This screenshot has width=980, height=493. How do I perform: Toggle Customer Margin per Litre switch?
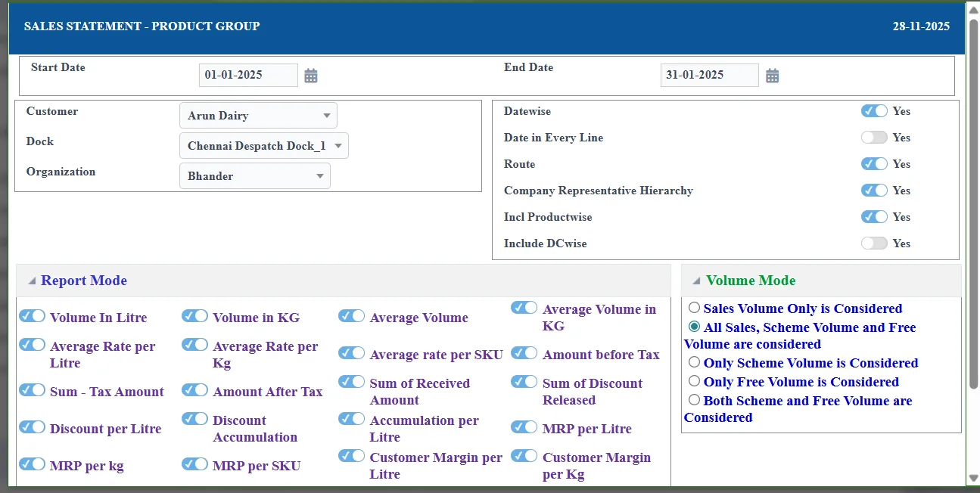352,456
